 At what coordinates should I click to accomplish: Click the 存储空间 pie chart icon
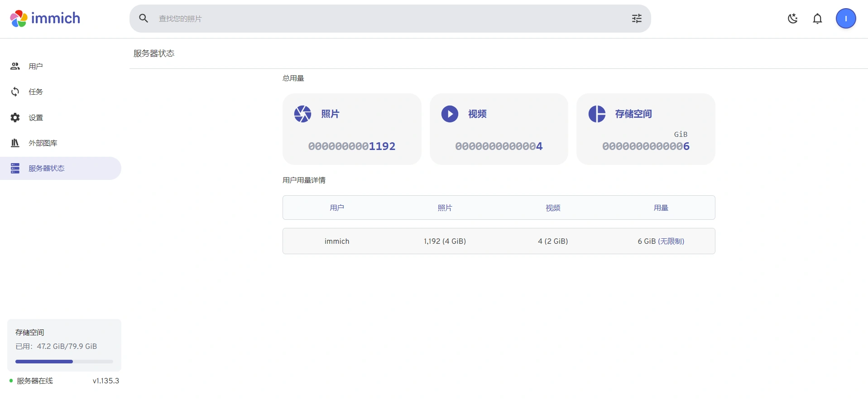pos(597,114)
